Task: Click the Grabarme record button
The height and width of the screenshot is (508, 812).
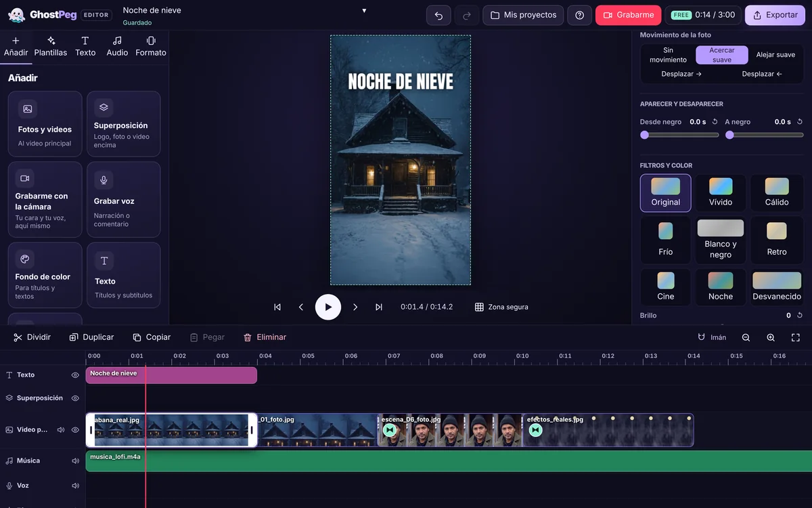Action: point(628,15)
